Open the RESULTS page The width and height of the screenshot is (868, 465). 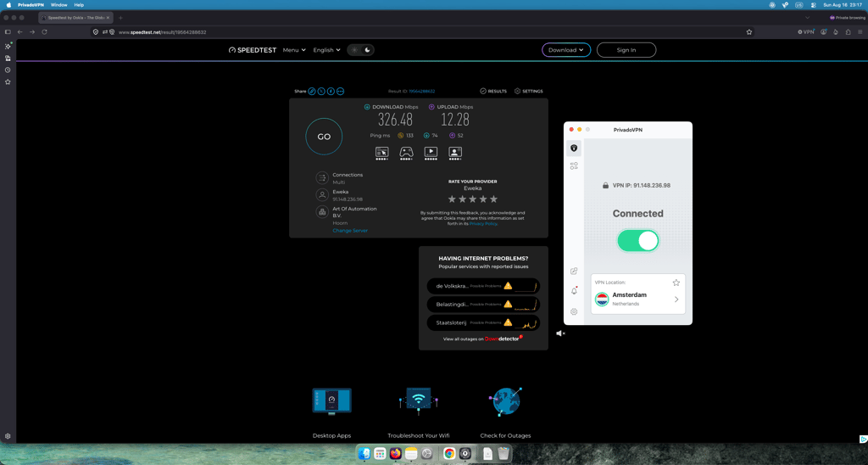(492, 91)
